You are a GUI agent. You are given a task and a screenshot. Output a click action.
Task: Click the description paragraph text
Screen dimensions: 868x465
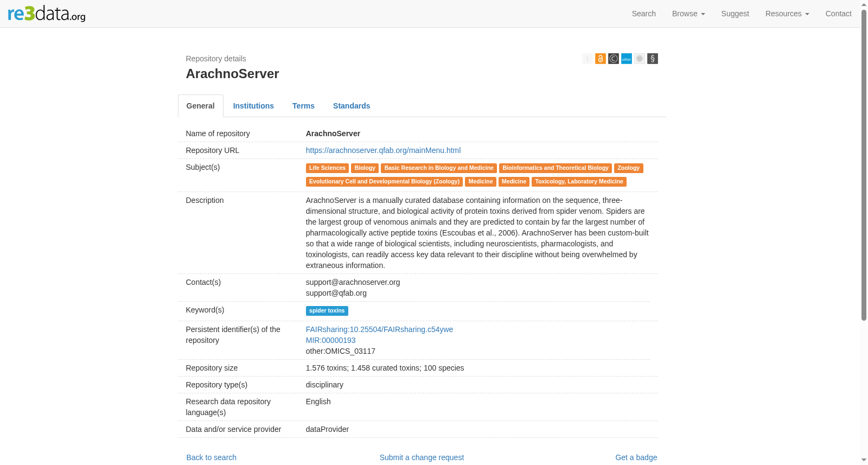477,233
